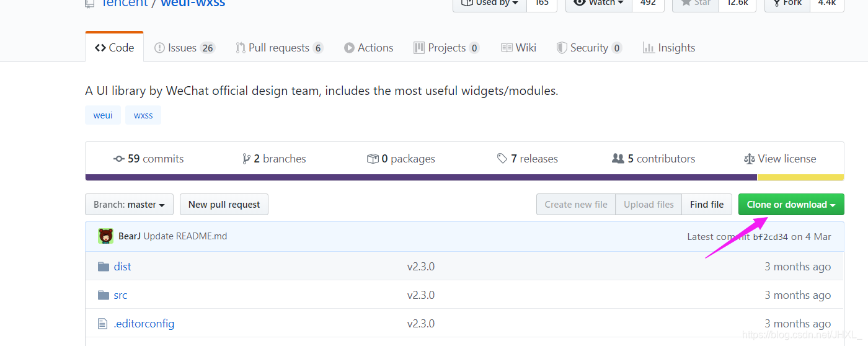Click the .editorconfig file icon

tap(103, 324)
